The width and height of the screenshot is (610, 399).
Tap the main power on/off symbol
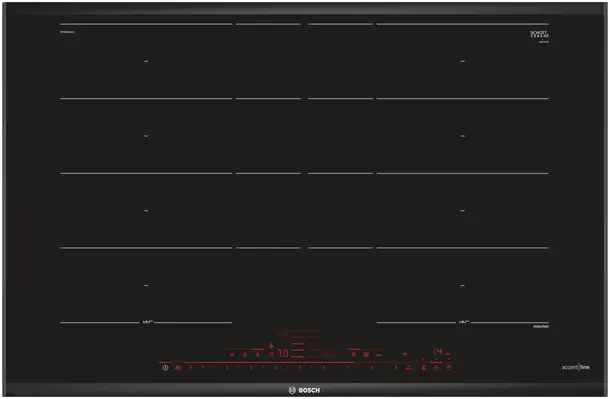coord(165,368)
